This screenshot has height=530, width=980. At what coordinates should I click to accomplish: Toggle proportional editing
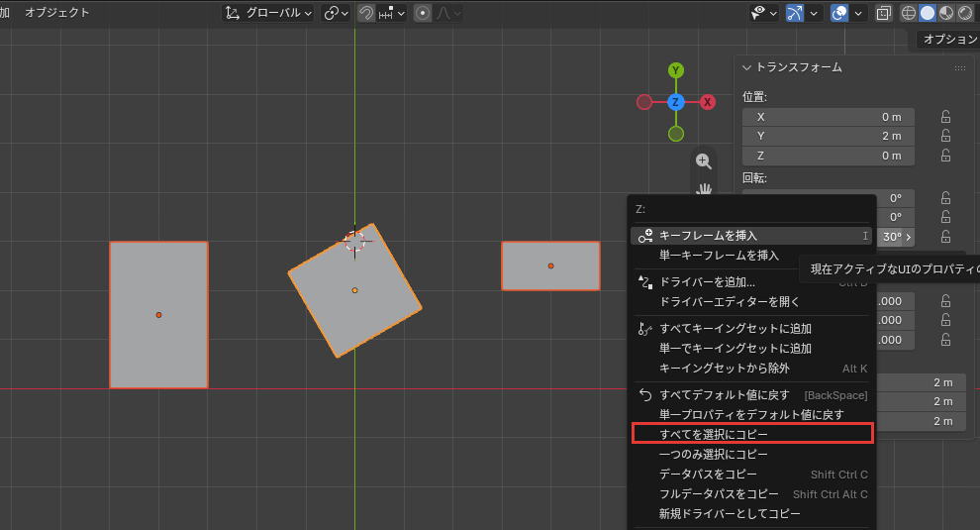(x=423, y=13)
